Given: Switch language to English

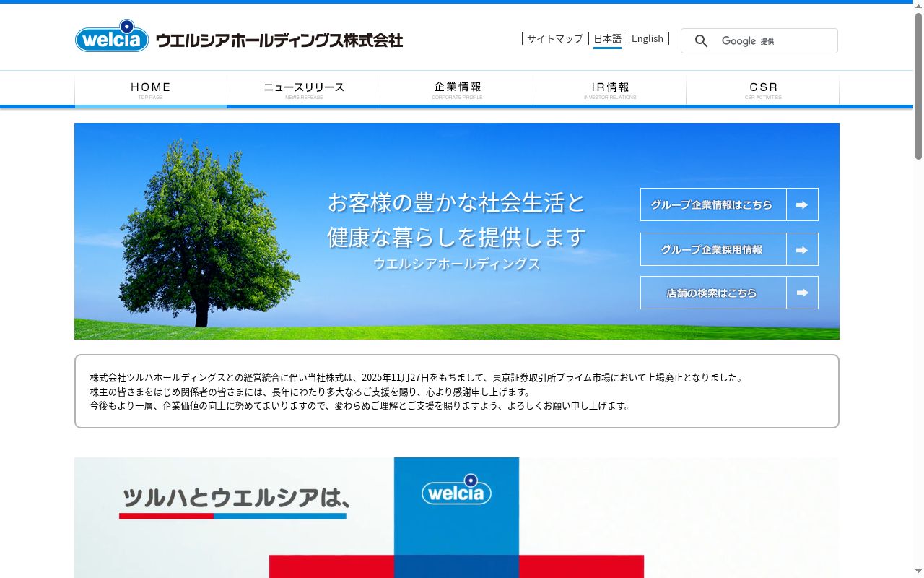Looking at the screenshot, I should tap(648, 38).
